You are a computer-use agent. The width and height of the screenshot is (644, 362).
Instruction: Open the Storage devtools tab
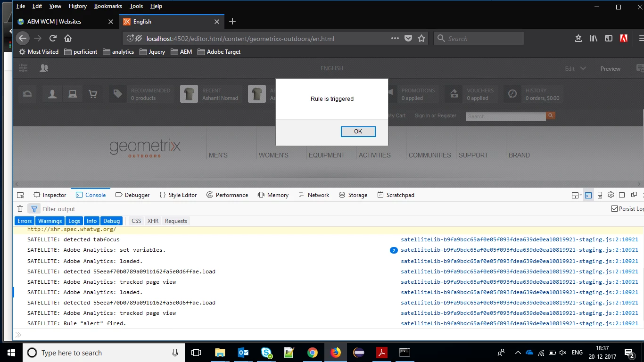coord(353,195)
